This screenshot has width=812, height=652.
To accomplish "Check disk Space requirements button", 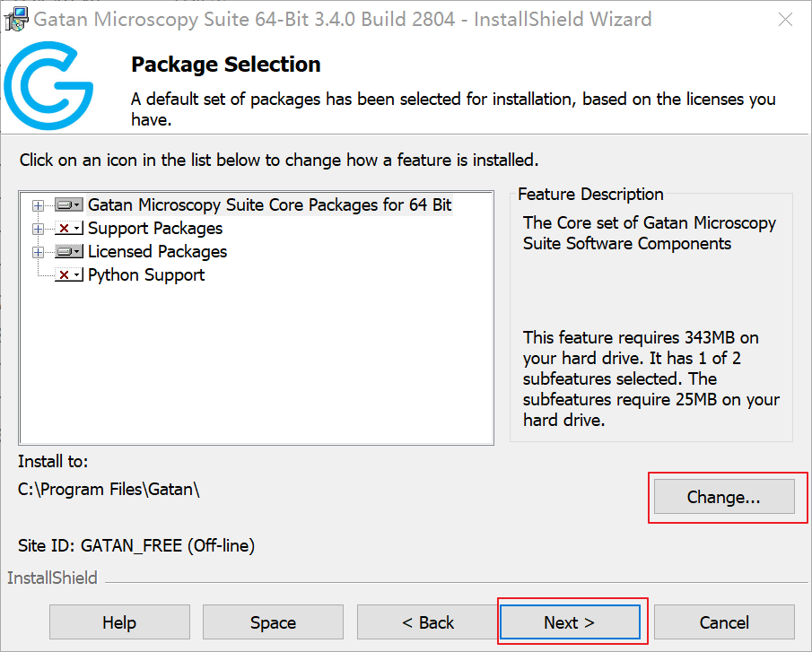I will 273,622.
